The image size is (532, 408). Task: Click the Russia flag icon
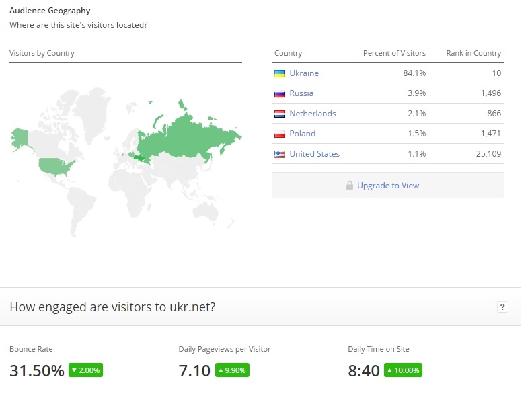pyautogui.click(x=280, y=93)
